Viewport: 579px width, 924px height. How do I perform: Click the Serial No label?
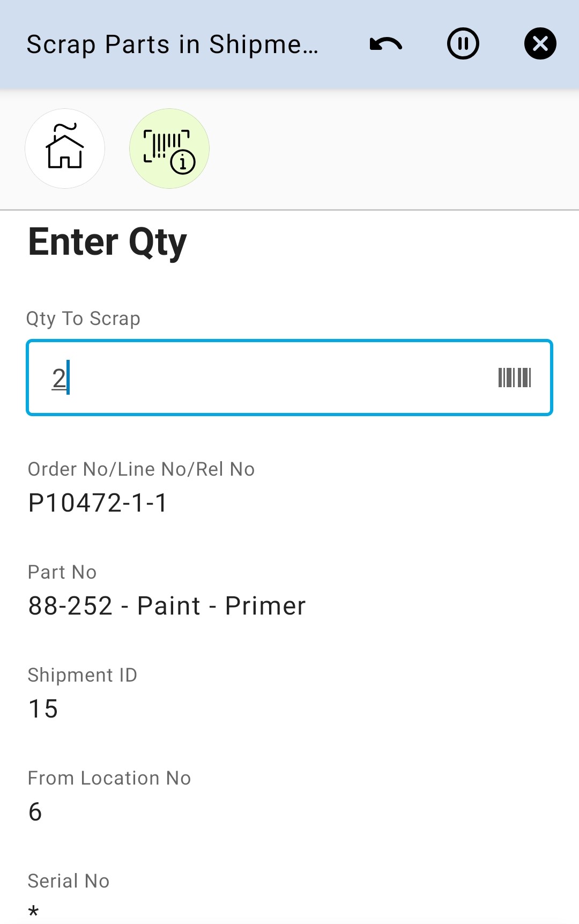coord(69,881)
